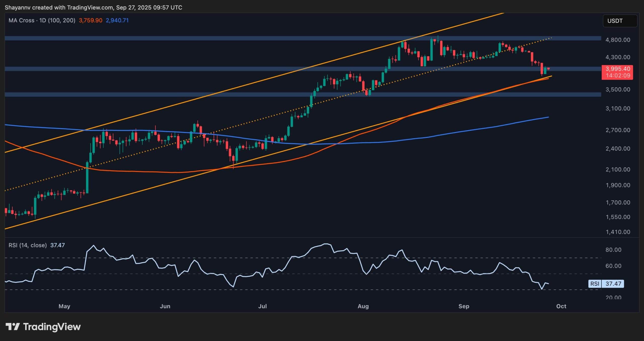This screenshot has width=644, height=341.
Task: Select the MA Cross indicator label
Action: click(21, 20)
